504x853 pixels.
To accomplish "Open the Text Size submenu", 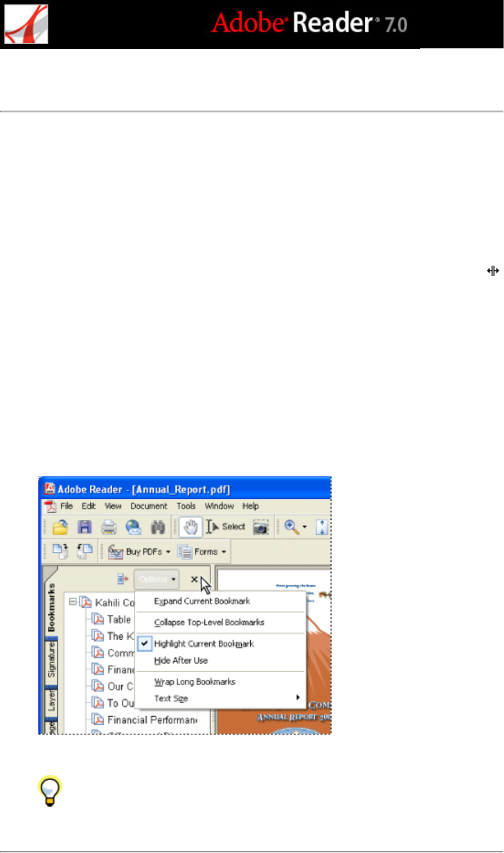I will [x=221, y=698].
